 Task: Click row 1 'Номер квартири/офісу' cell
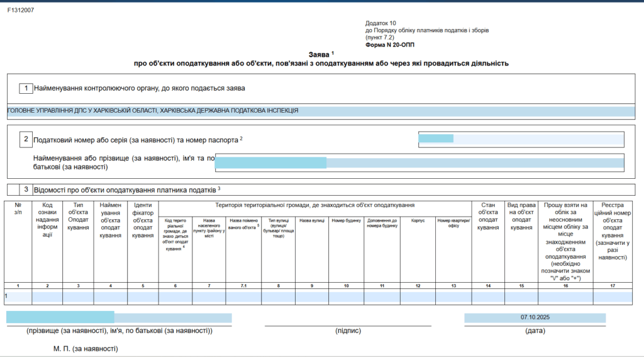coord(453,296)
